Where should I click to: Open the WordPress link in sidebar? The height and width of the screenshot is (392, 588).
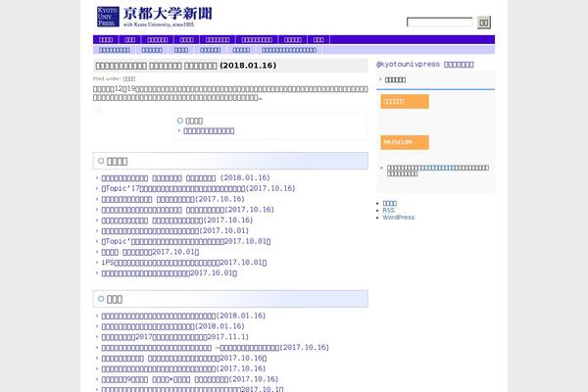click(398, 218)
